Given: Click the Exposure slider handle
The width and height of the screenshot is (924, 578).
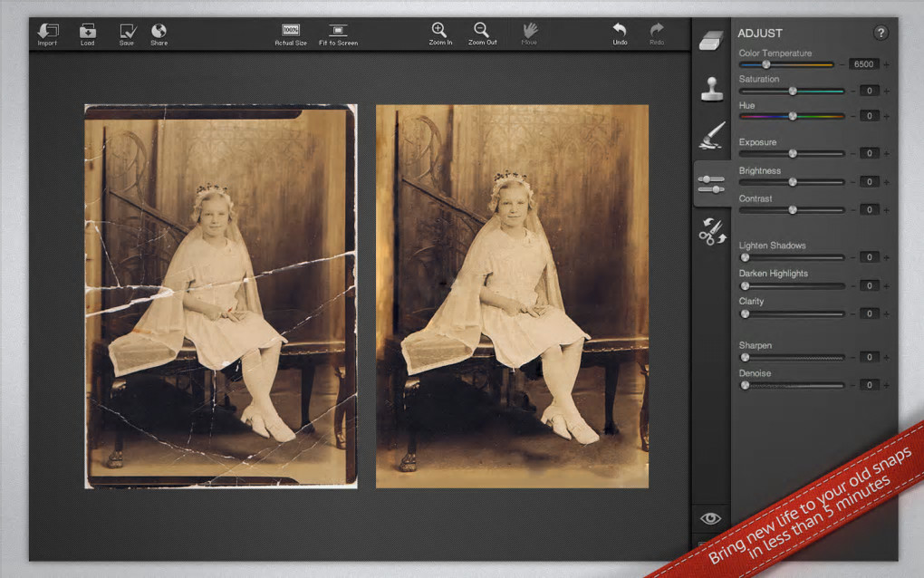Looking at the screenshot, I should pyautogui.click(x=793, y=153).
